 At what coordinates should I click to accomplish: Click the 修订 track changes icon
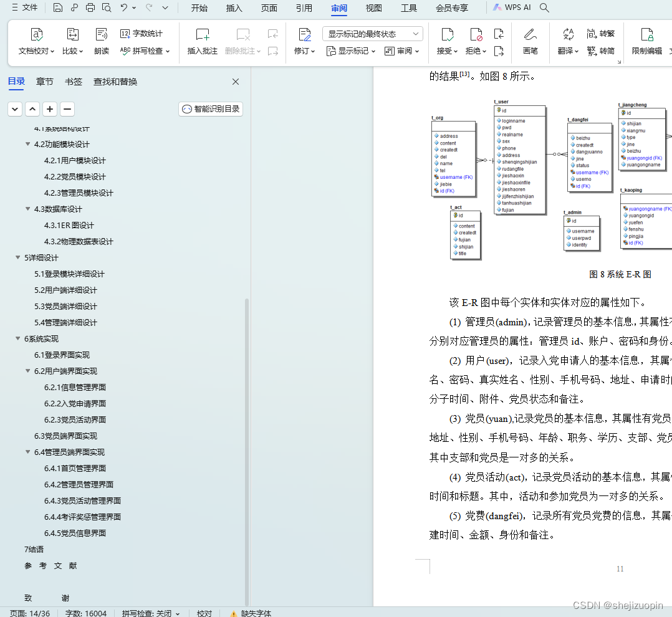tap(305, 34)
